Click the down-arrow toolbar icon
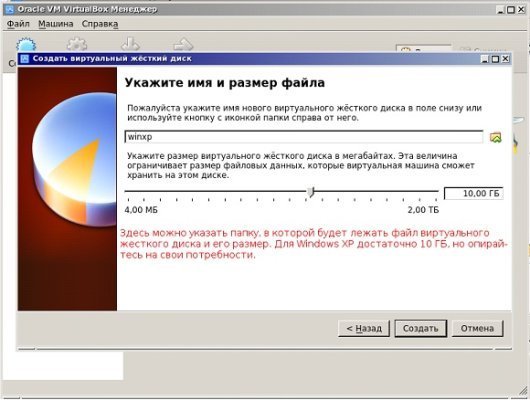The image size is (530, 400). click(x=130, y=44)
